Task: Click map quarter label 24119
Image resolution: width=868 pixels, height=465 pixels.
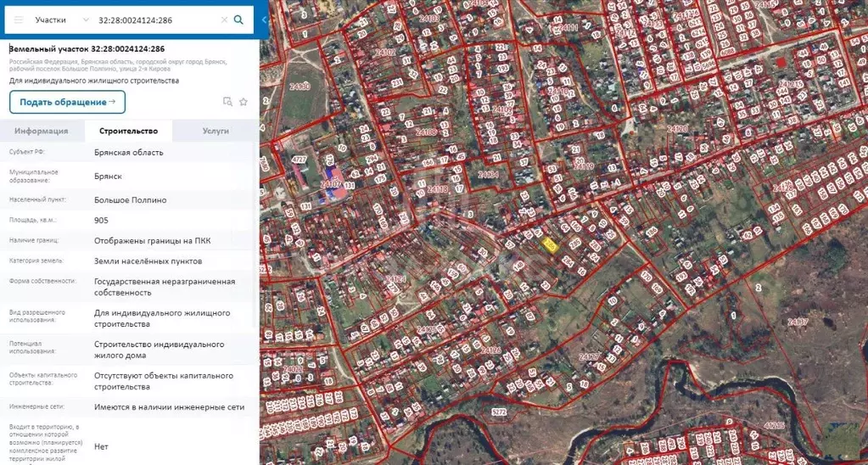Action: tap(584, 166)
